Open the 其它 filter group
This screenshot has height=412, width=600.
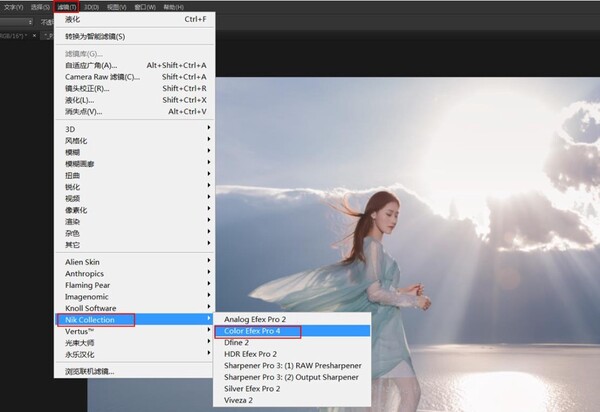[135, 245]
